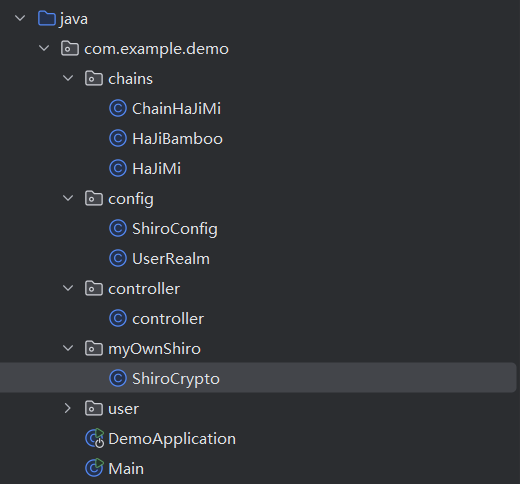Collapse the chains package chevron
Screen dimensions: 520x484
[x=68, y=78]
